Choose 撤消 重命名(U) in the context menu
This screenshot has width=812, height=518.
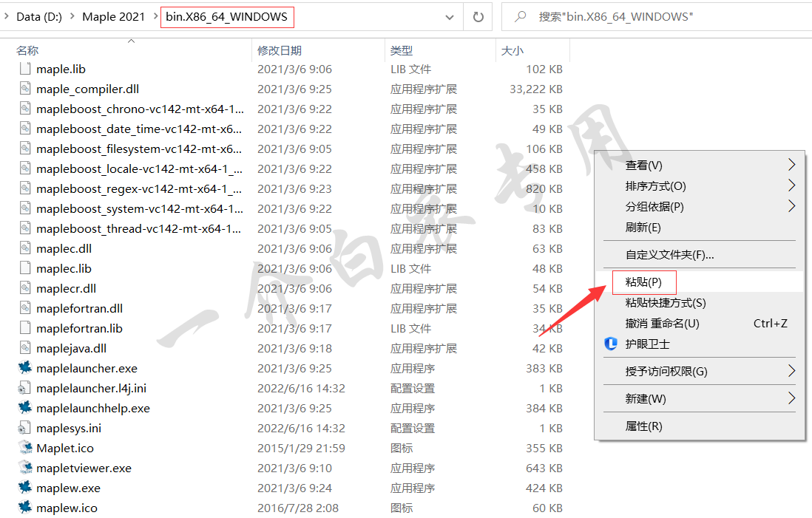(699, 324)
